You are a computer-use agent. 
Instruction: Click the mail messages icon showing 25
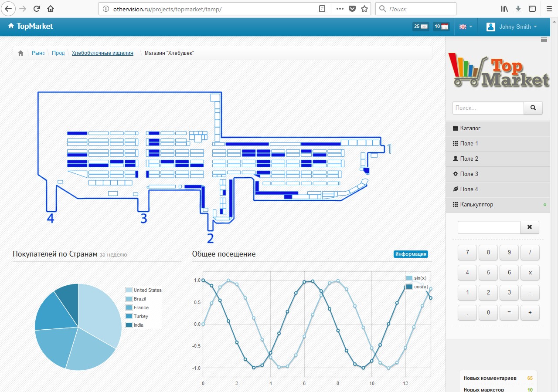tap(420, 27)
